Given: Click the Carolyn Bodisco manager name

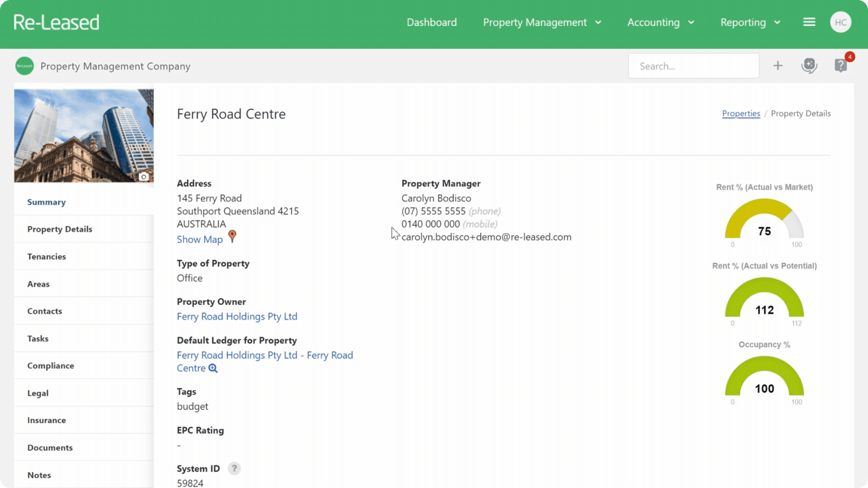Looking at the screenshot, I should pos(436,198).
